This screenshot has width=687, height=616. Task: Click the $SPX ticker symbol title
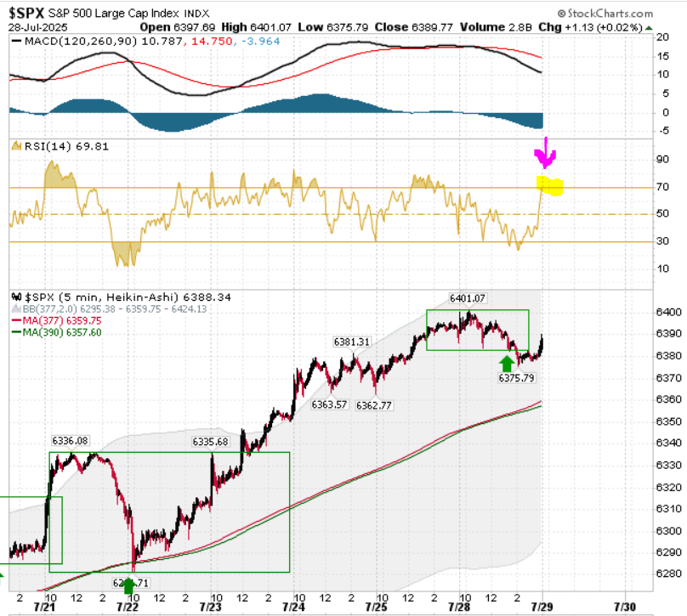point(26,13)
